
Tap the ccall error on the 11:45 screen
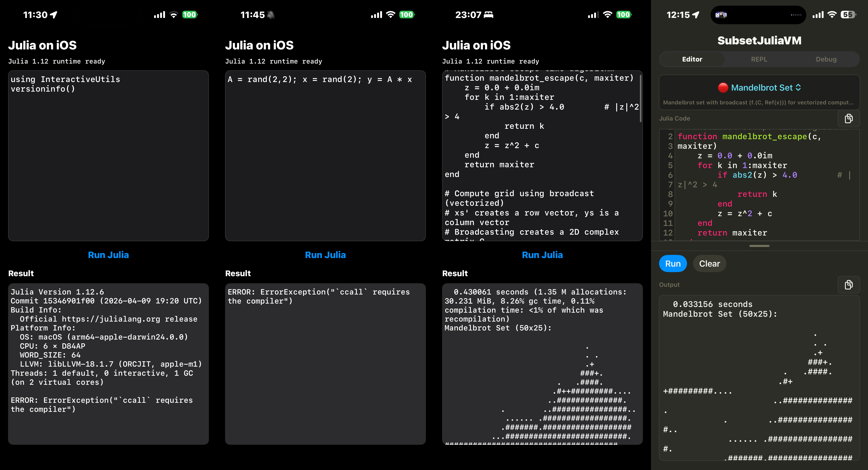pos(319,297)
